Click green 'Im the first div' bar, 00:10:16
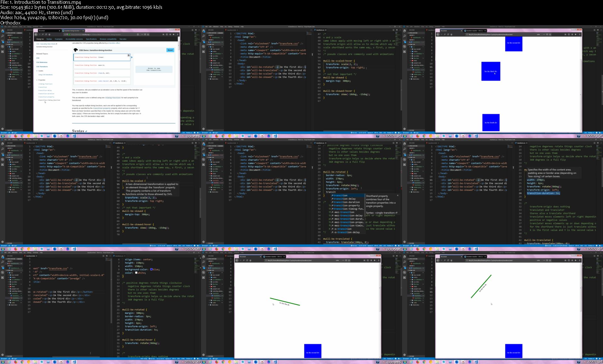Image resolution: width=603 pixels, height=364 pixels. (x=285, y=302)
